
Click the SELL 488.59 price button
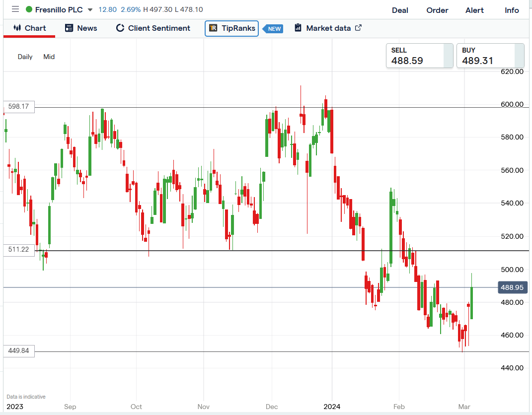[x=420, y=56]
